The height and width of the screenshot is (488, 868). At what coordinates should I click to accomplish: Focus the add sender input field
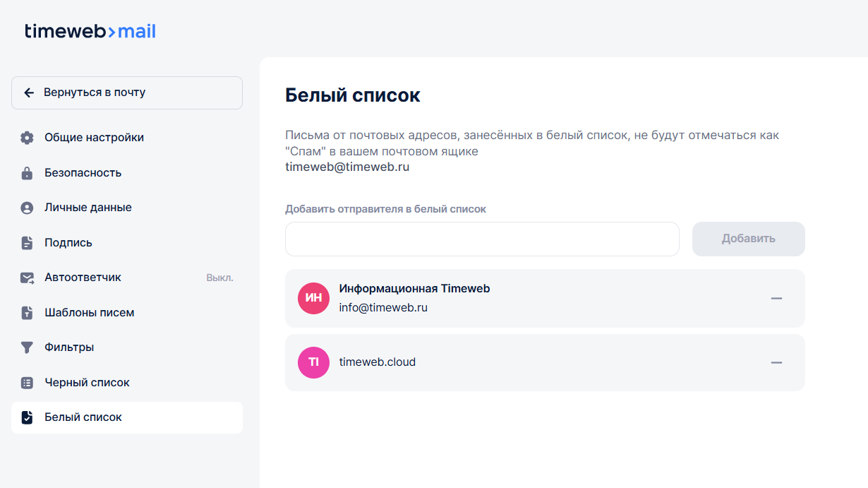pyautogui.click(x=482, y=239)
